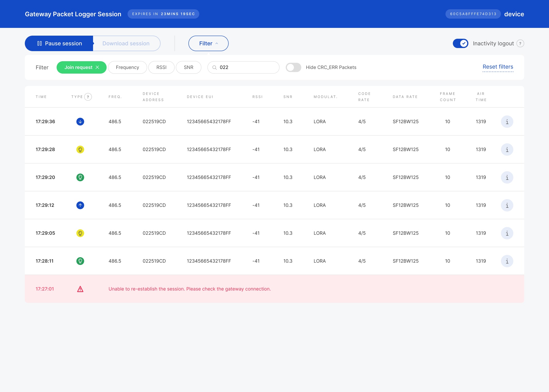Click the Reset filters link

coord(498,67)
